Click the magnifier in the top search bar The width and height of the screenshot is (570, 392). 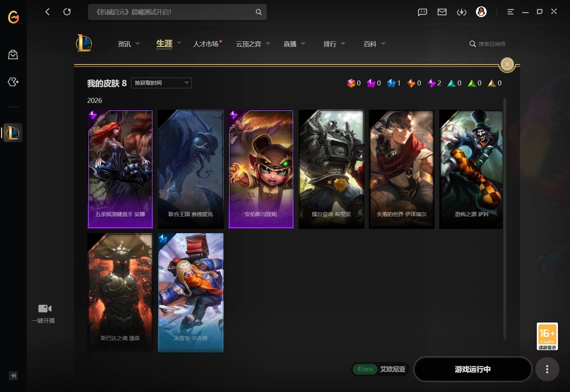click(259, 12)
